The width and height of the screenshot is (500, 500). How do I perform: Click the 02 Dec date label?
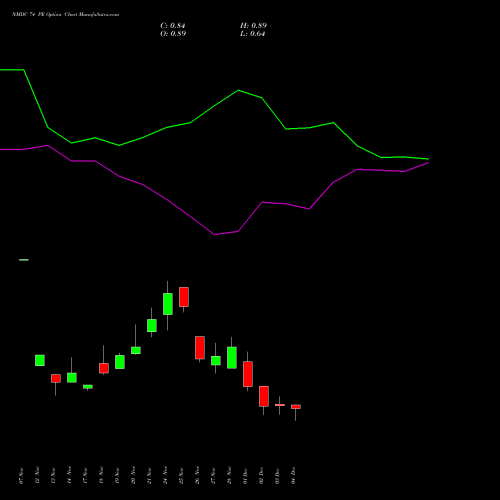click(262, 476)
